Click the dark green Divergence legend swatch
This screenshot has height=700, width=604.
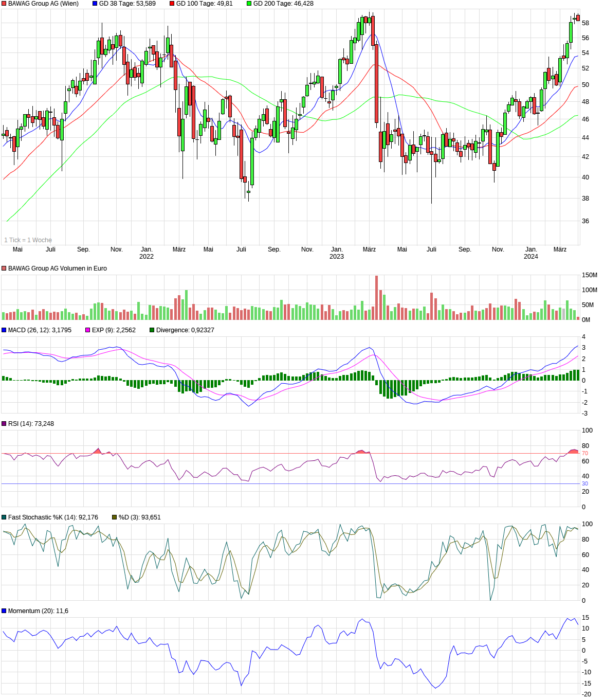(x=152, y=330)
